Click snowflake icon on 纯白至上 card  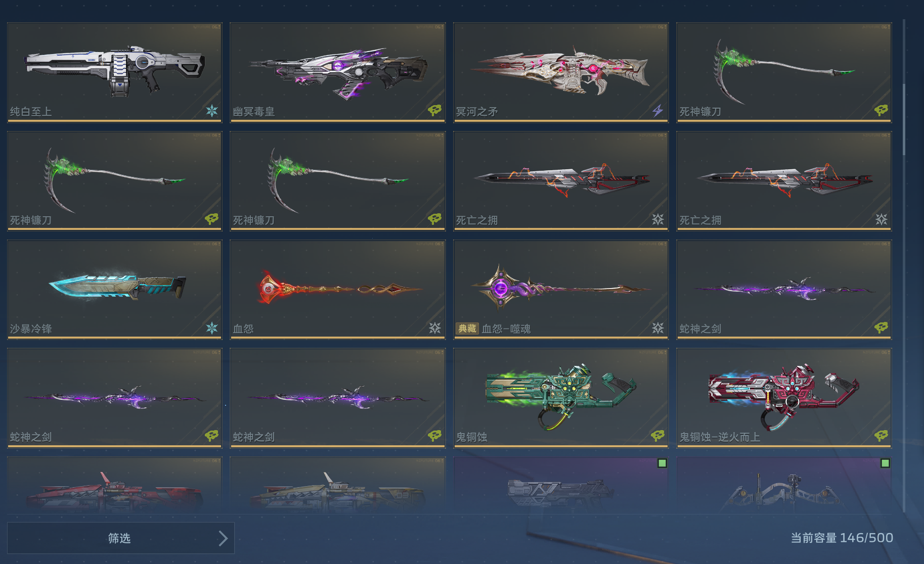pyautogui.click(x=212, y=111)
